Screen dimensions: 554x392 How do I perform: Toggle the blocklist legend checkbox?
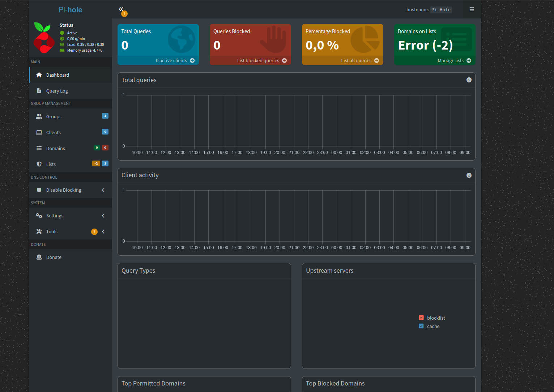click(421, 318)
